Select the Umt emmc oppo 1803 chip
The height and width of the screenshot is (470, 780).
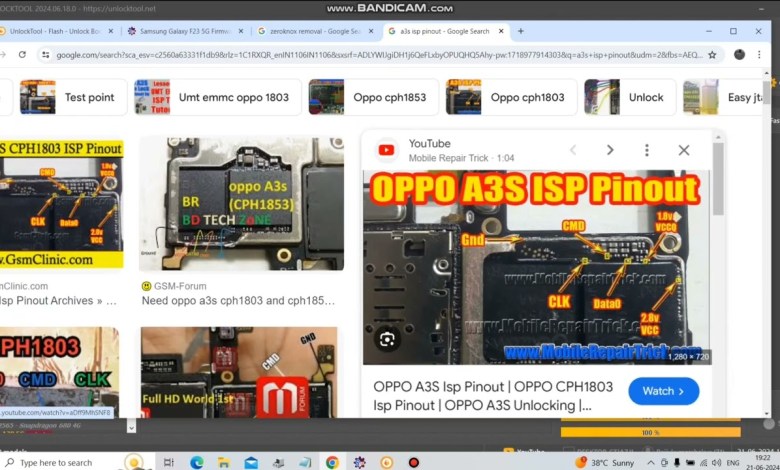pos(217,97)
